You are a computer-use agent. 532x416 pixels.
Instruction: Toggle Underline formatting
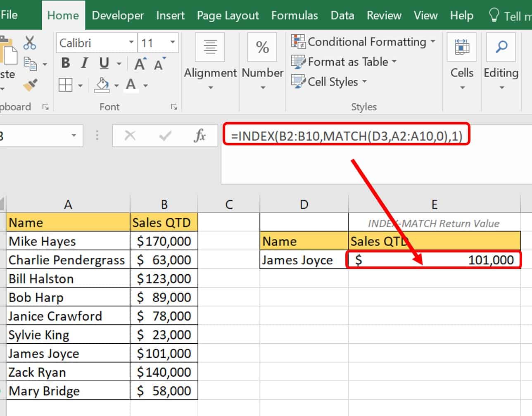[104, 63]
